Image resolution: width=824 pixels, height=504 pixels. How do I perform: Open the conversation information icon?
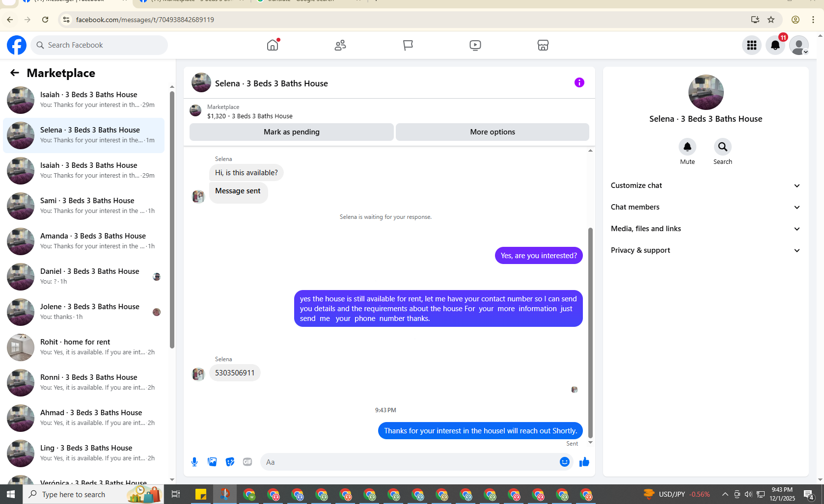click(x=579, y=82)
